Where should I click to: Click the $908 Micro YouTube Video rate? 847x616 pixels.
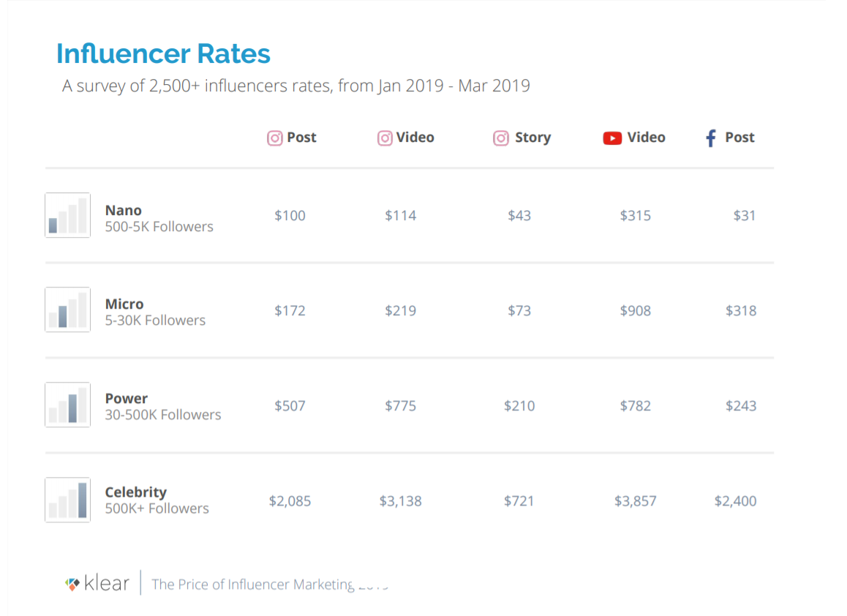(x=635, y=311)
